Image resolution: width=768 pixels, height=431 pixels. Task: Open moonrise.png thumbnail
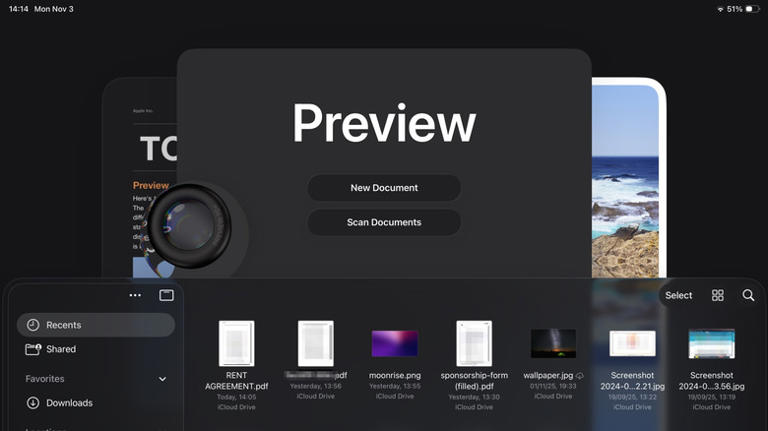(x=395, y=343)
